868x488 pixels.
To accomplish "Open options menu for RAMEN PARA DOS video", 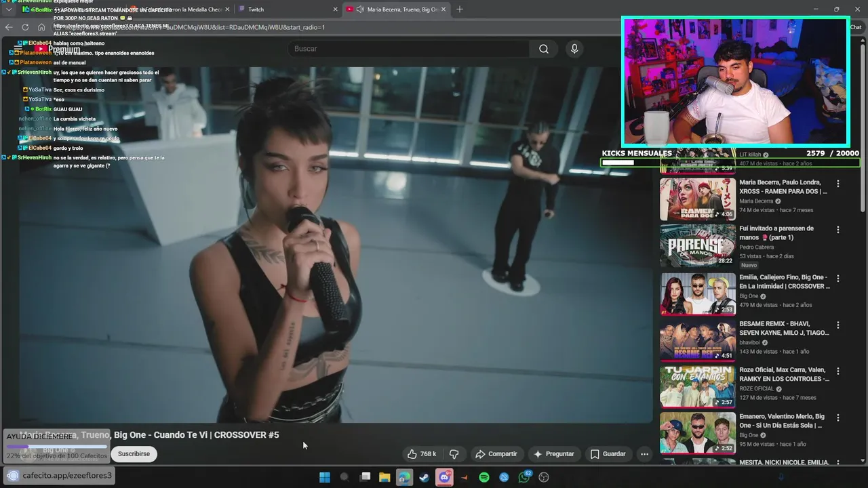I will point(838,184).
